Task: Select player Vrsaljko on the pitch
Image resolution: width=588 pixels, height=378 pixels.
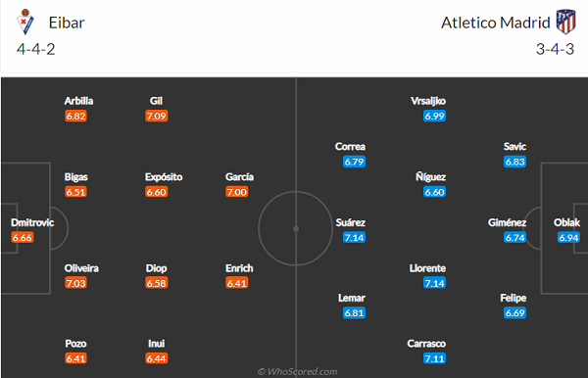Action: pyautogui.click(x=428, y=101)
